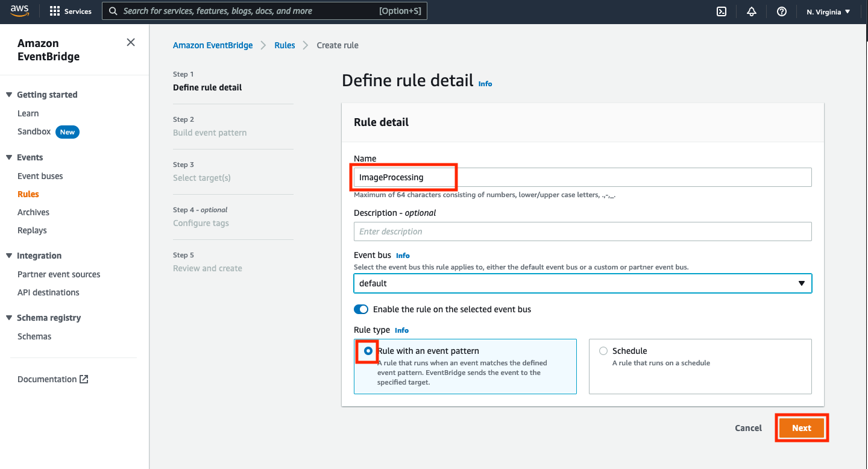Toggle Enable the rule on selected event bus
This screenshot has height=469, width=868.
pyautogui.click(x=361, y=309)
